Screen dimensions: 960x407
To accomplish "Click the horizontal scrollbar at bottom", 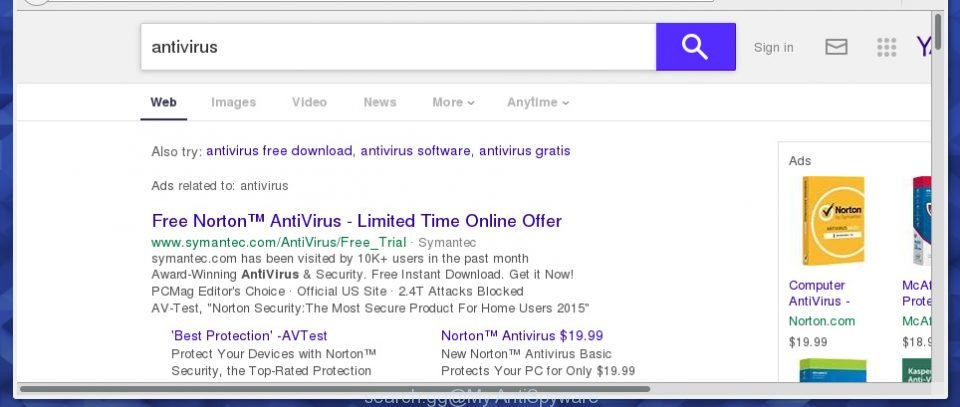I will pyautogui.click(x=334, y=389).
